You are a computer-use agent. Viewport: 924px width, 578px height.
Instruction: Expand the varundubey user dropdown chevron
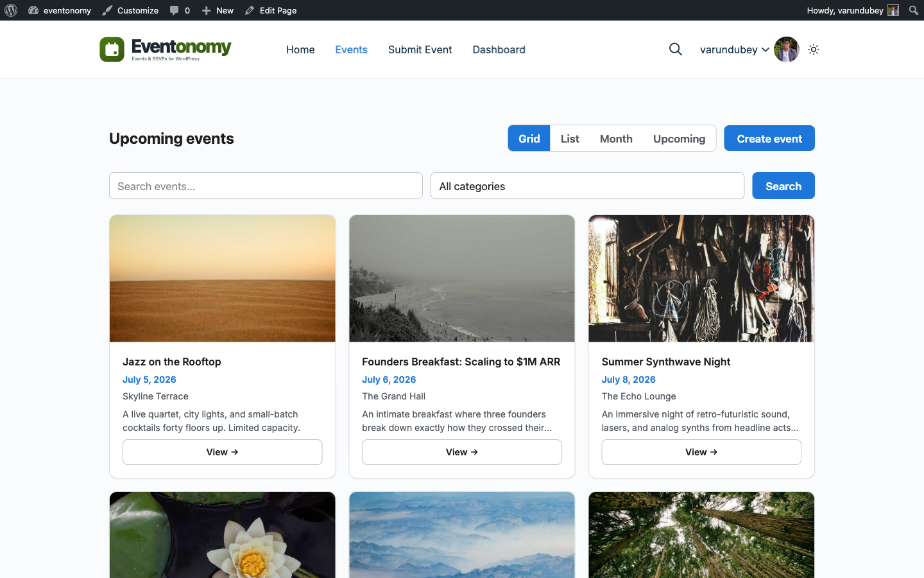click(x=766, y=49)
